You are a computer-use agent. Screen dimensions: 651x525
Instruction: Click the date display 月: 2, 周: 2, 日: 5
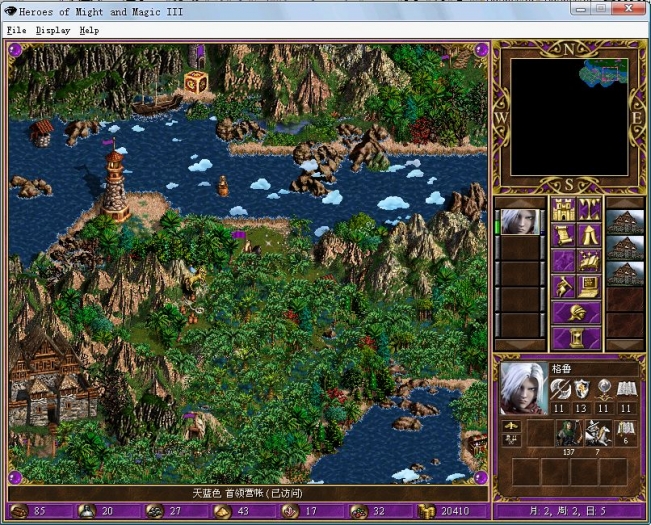[569, 511]
